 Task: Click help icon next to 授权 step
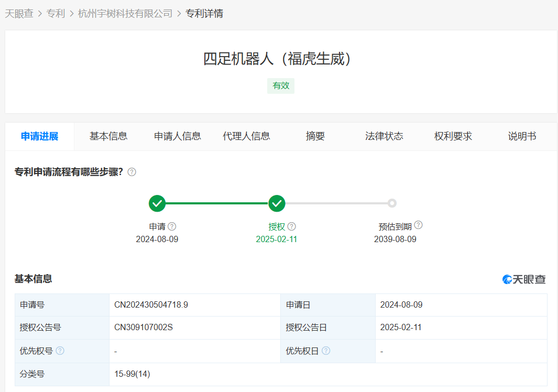click(291, 226)
